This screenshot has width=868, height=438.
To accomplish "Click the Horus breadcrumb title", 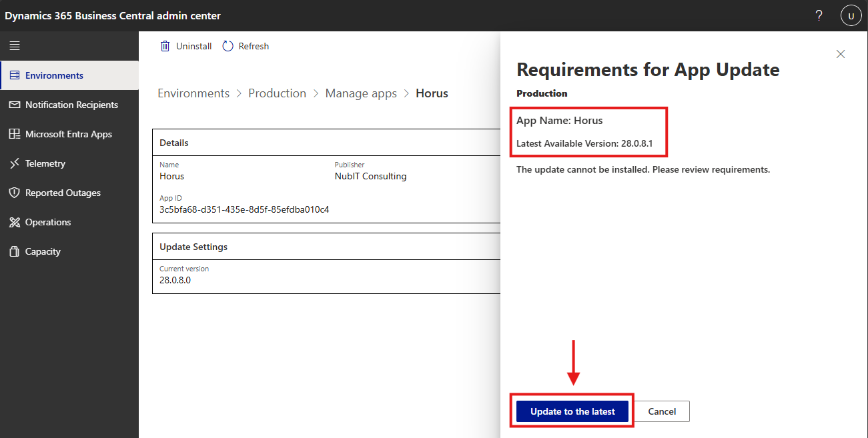I will click(x=432, y=93).
